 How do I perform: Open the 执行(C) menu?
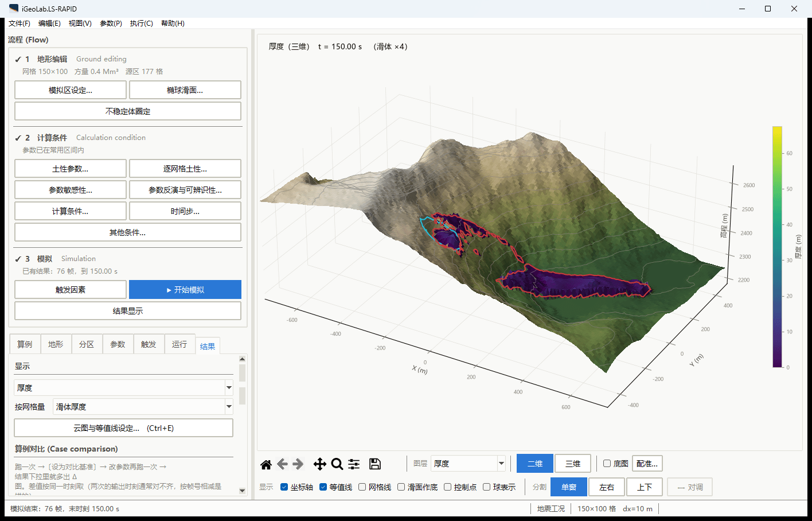tap(141, 24)
